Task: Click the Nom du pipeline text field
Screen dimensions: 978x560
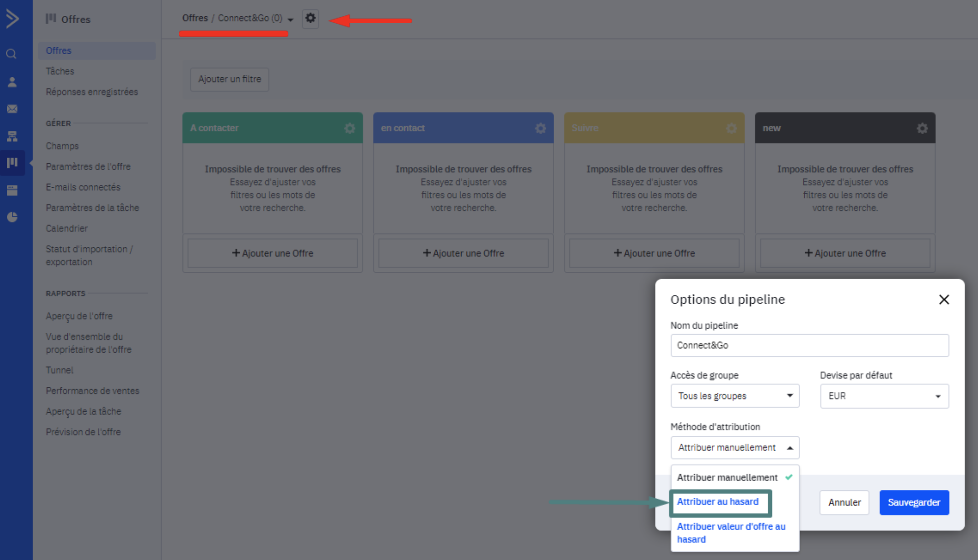Action: [x=809, y=345]
